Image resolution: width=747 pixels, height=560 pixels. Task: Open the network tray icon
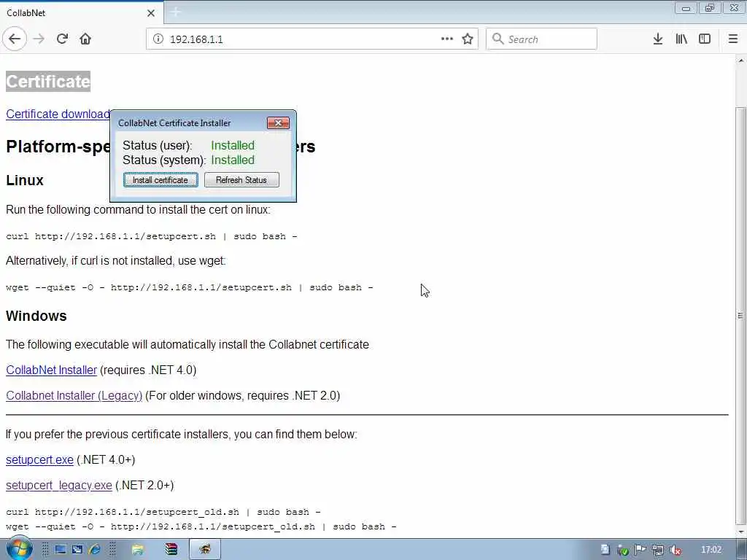click(658, 550)
